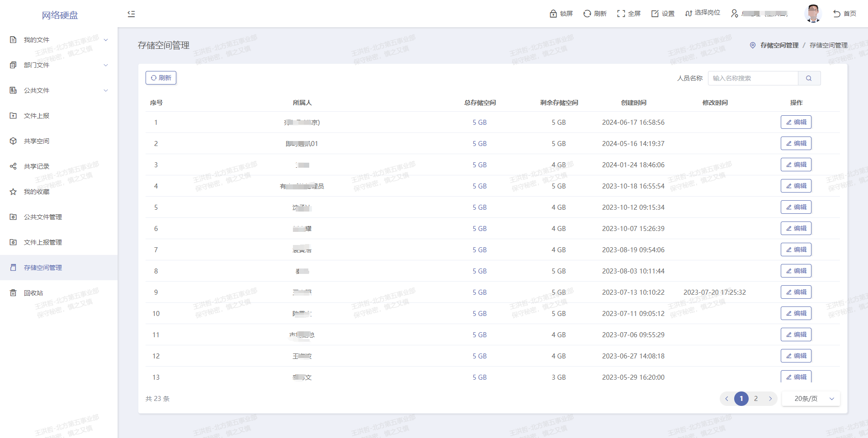Expand the 部门文件 menu chevron
Screen dimensions: 868x438
click(106, 65)
